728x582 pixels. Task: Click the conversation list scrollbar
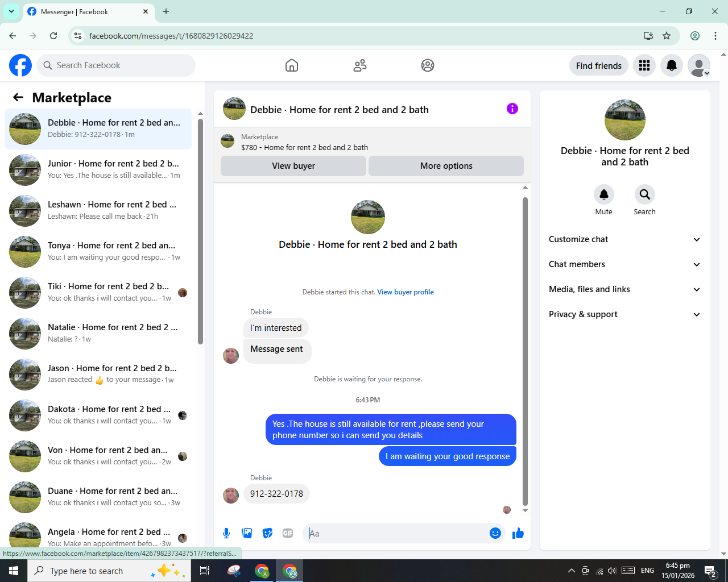pos(200,232)
